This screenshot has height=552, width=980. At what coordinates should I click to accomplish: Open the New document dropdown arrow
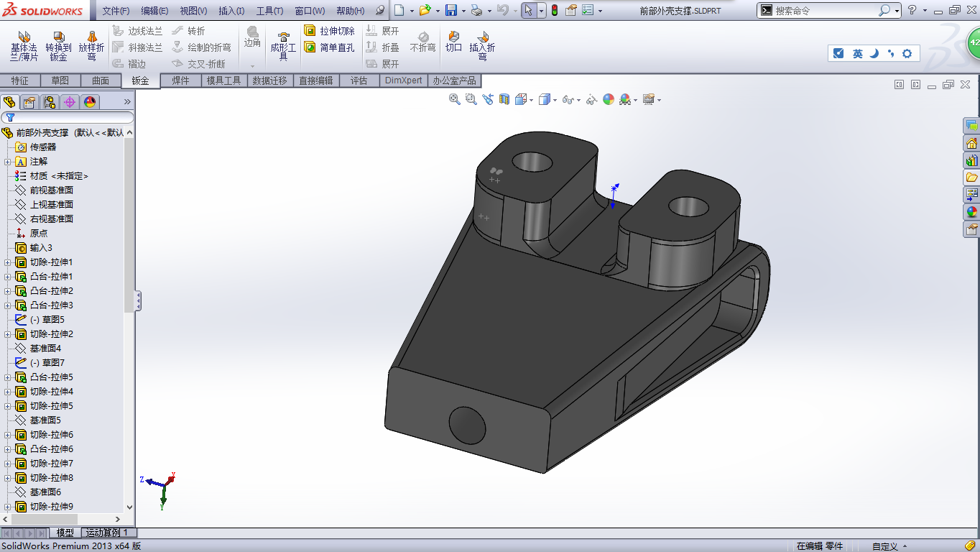tap(411, 11)
